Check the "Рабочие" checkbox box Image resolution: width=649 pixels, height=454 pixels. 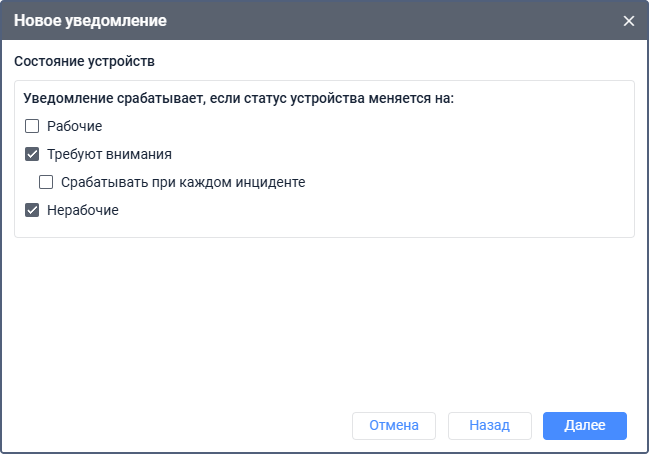[x=32, y=127]
